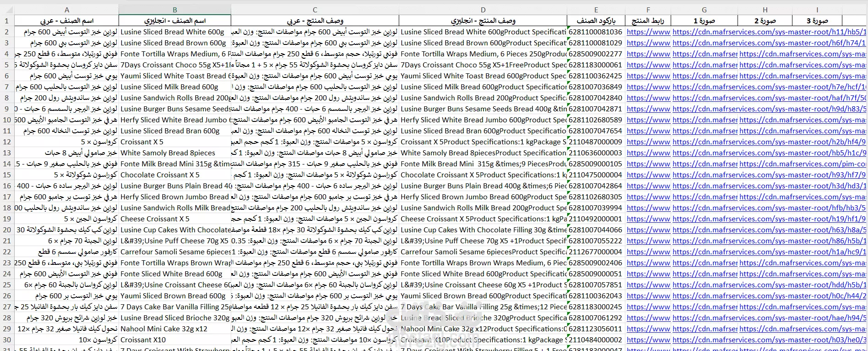Click cell '7Days Croissant Choco 55g' in column B
The width and height of the screenshot is (868, 351).
[x=175, y=65]
